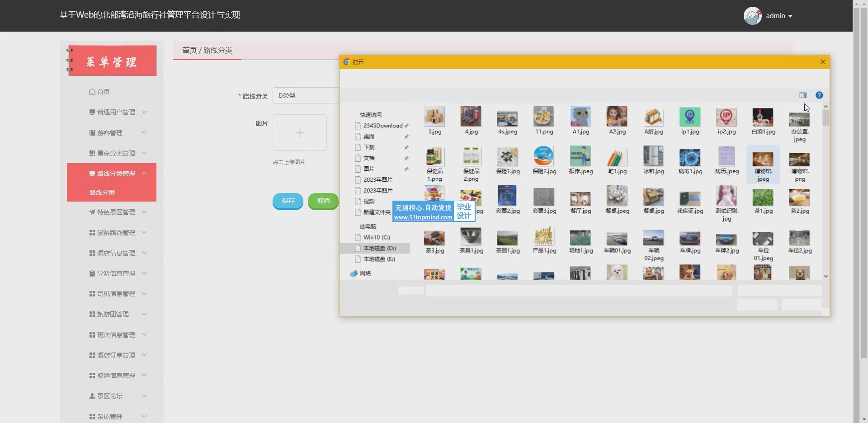This screenshot has height=423, width=868.
Task: Choose the A2.jpg image file
Action: click(617, 121)
